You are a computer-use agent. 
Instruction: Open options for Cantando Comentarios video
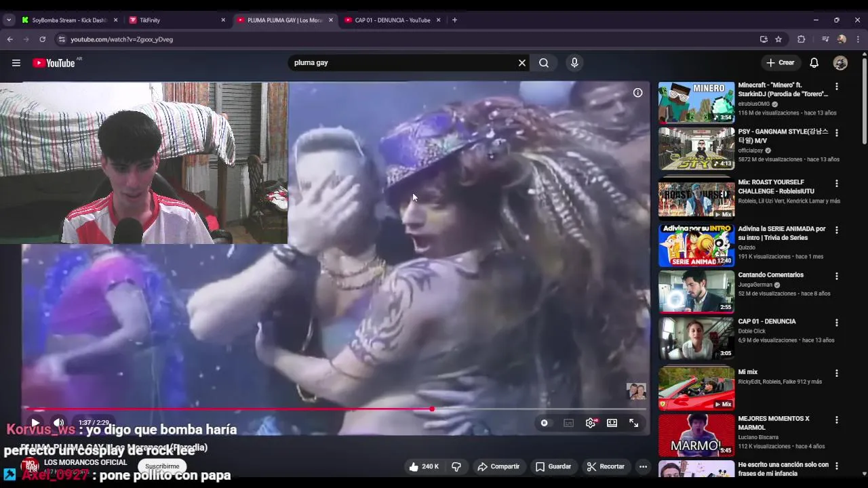837,277
